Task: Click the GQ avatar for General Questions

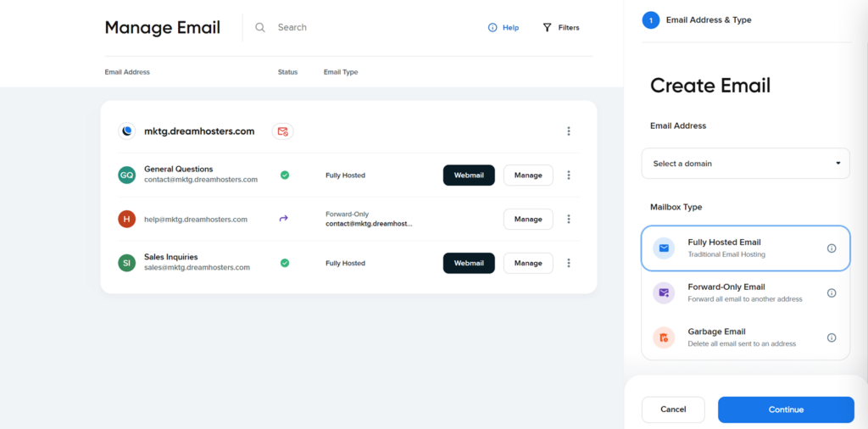Action: (127, 175)
